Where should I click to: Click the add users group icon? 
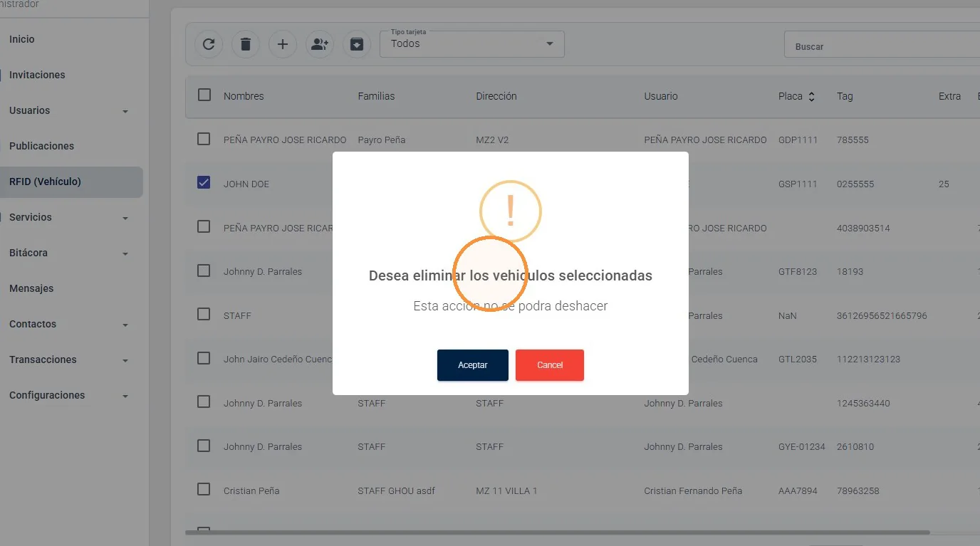click(x=320, y=44)
